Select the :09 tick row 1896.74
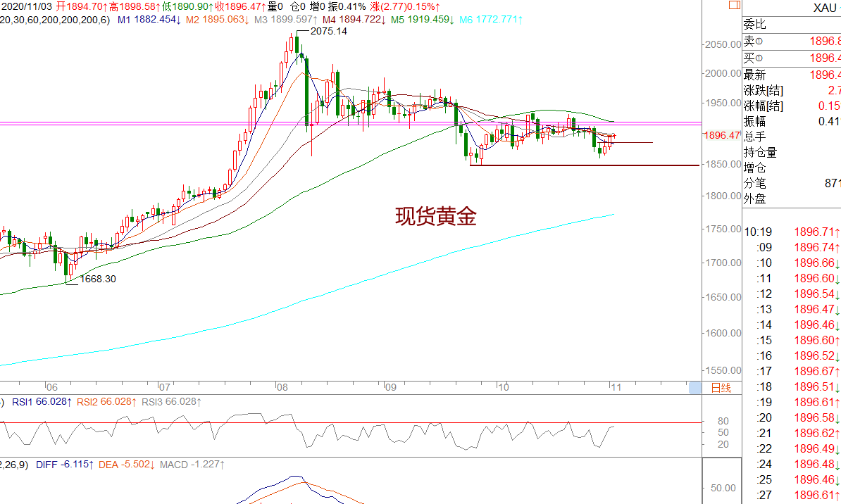The width and height of the screenshot is (841, 504). pos(792,247)
